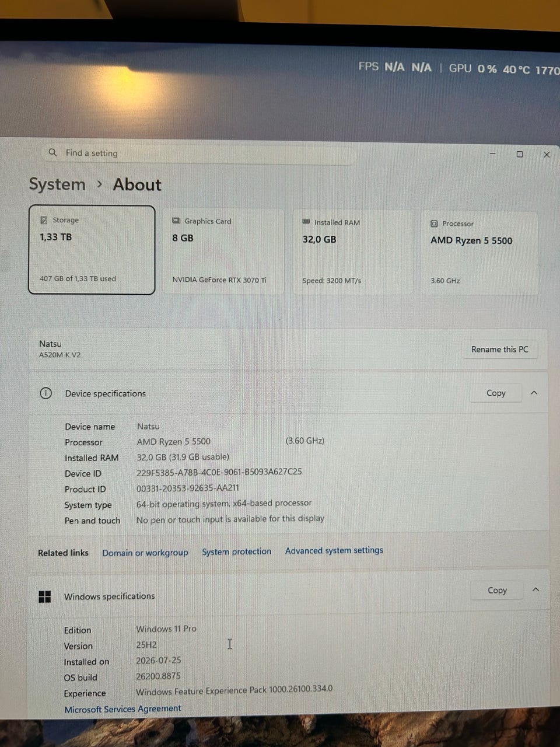Collapse the Windows specifications section
This screenshot has height=747, width=560.
click(535, 589)
